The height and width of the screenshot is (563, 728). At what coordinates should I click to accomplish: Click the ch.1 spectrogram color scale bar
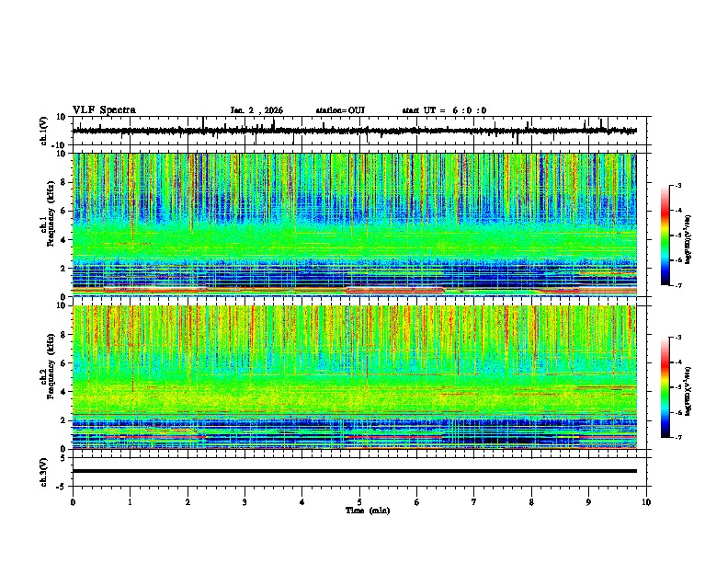[665, 236]
